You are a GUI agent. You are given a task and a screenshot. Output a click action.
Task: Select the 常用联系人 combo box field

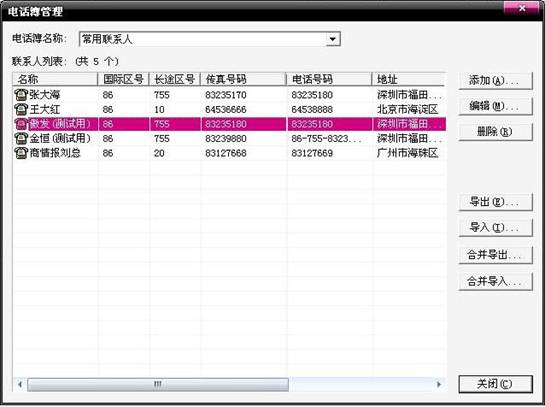click(210, 39)
